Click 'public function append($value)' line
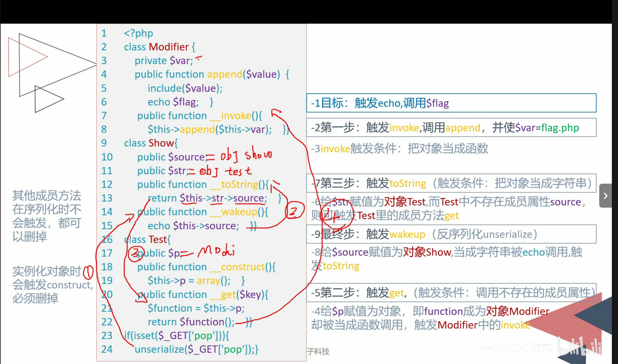618x364 pixels. (212, 74)
